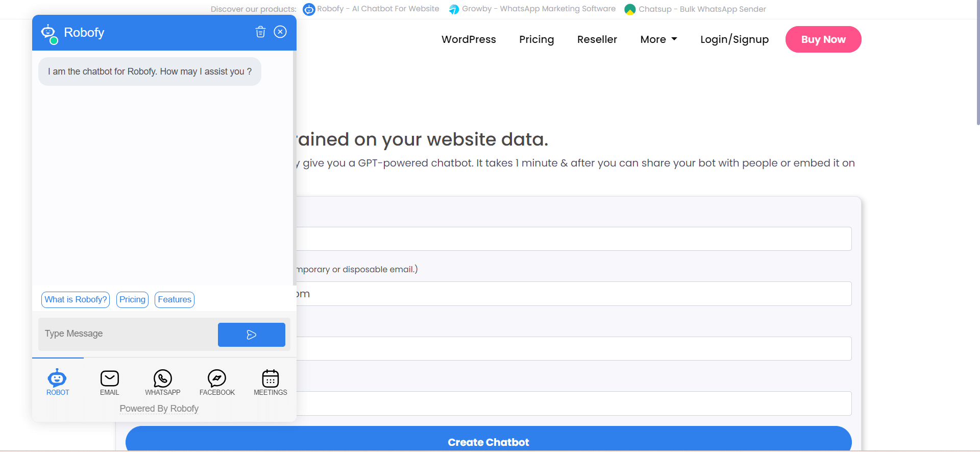
Task: Open the EMAIL tab
Action: (x=109, y=382)
